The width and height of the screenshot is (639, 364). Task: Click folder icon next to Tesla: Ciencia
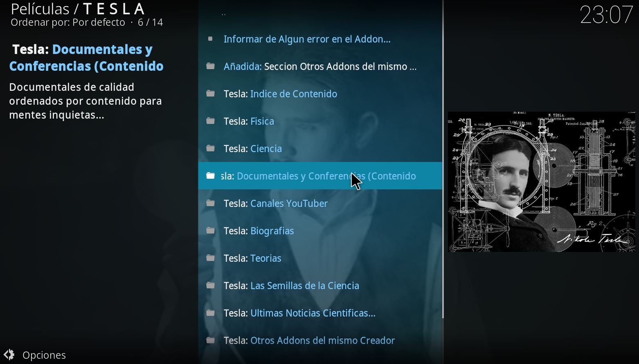point(211,148)
